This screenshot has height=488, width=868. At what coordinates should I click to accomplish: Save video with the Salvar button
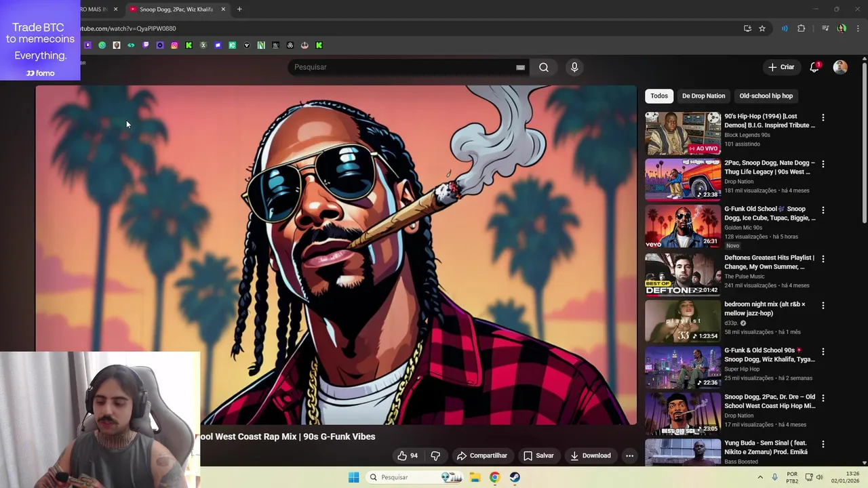point(538,455)
